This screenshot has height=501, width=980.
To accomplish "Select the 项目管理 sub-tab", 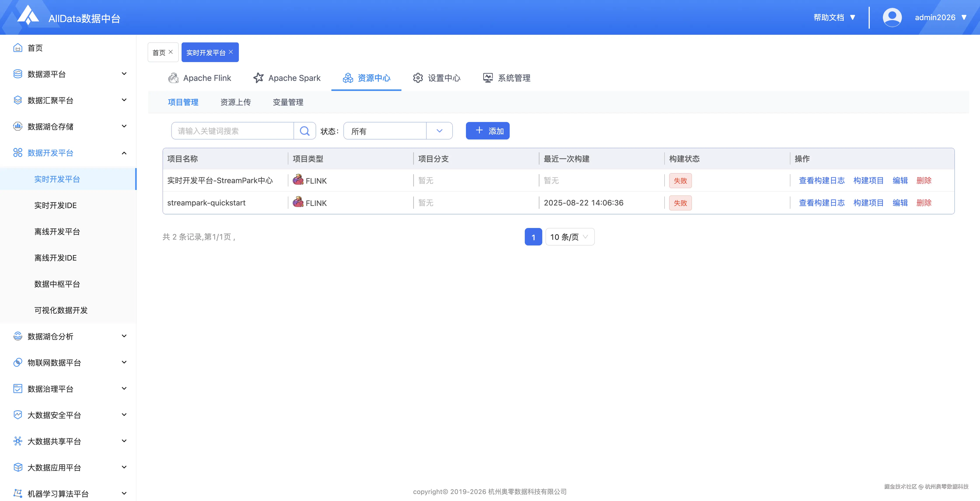I will pos(183,102).
